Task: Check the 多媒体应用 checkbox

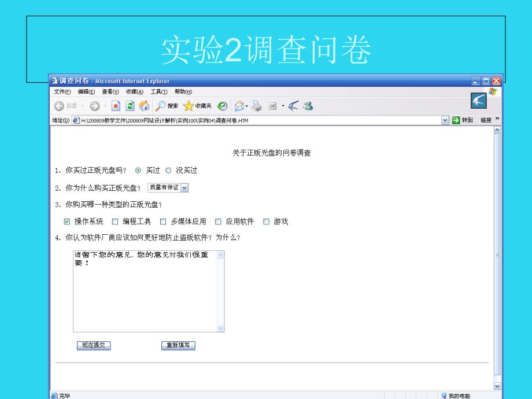Action: pyautogui.click(x=163, y=221)
